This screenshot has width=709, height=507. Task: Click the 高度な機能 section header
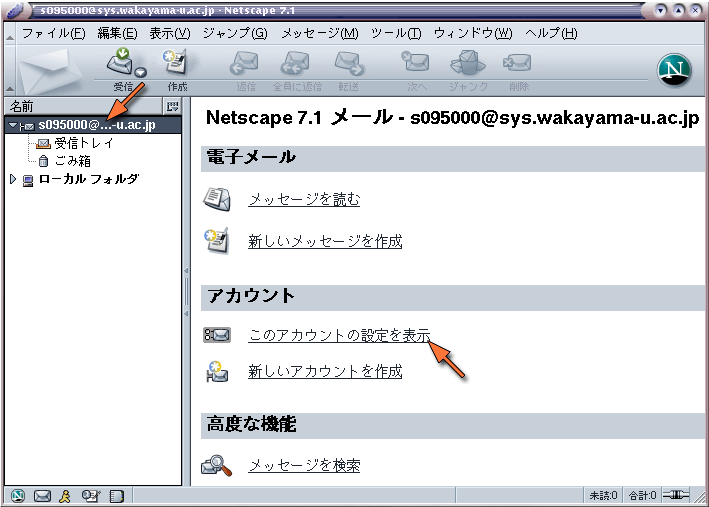(453, 425)
